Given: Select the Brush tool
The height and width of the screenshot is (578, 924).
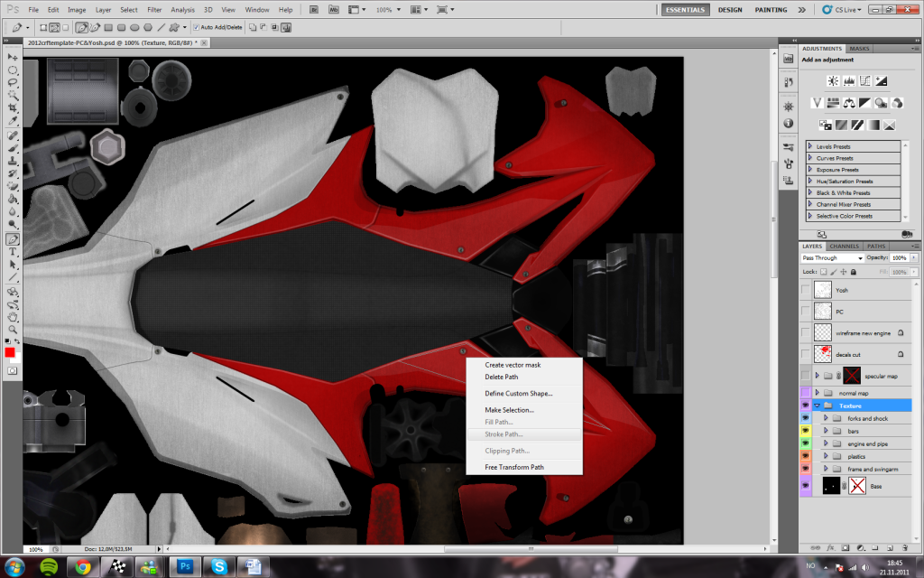Looking at the screenshot, I should pos(13,148).
